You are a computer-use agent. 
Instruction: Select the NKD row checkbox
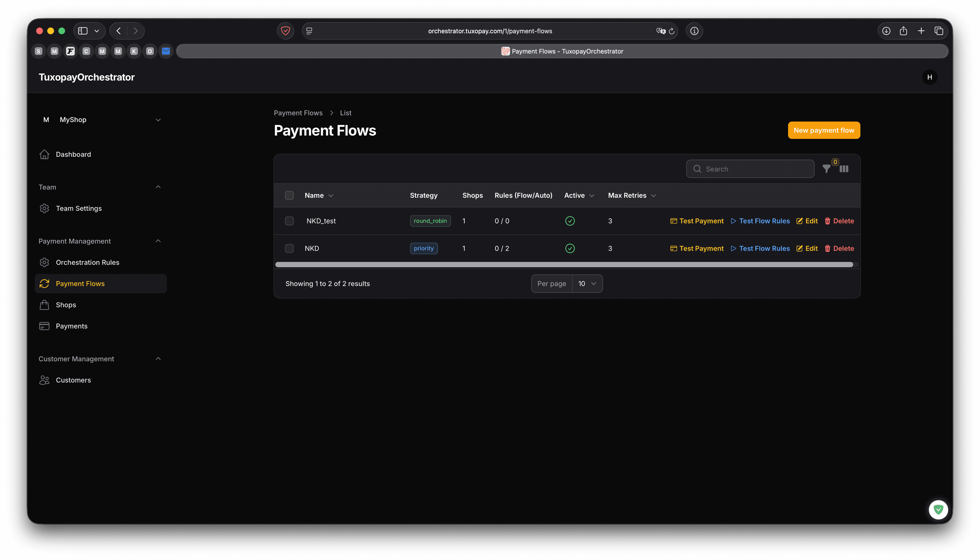pos(289,248)
